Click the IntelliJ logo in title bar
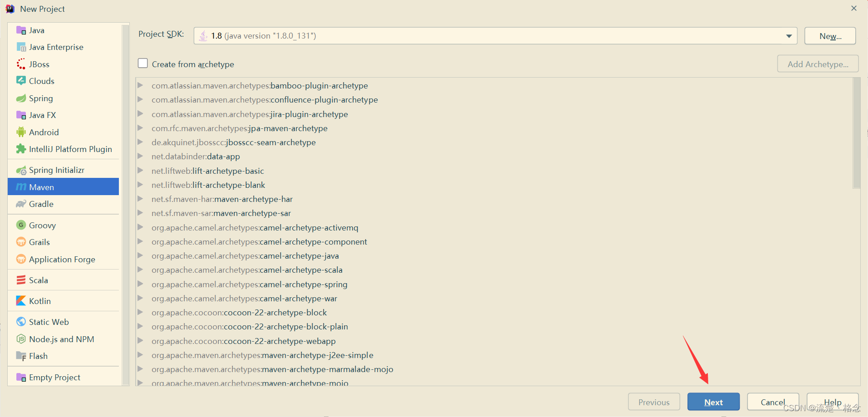Screen dimensions: 868x417 [x=10, y=9]
